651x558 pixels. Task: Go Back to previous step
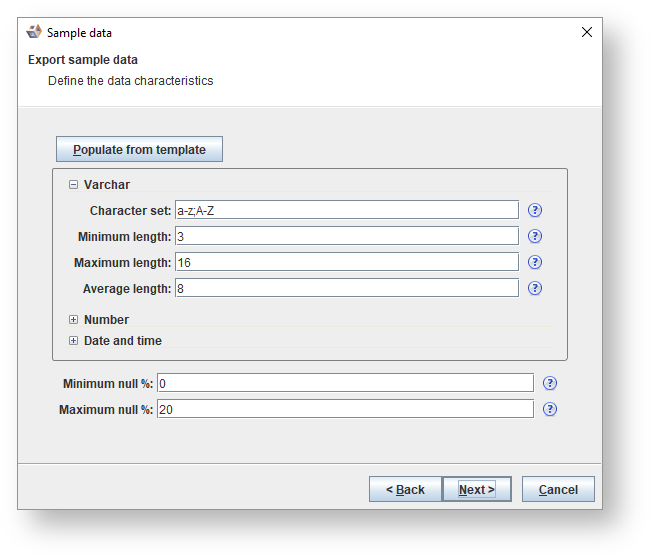tap(405, 489)
